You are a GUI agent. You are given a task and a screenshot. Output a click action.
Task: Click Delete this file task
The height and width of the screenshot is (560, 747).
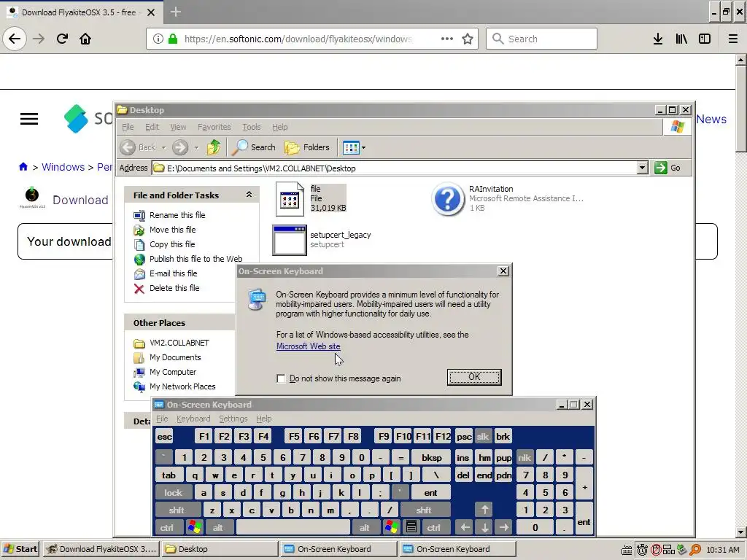pyautogui.click(x=174, y=288)
